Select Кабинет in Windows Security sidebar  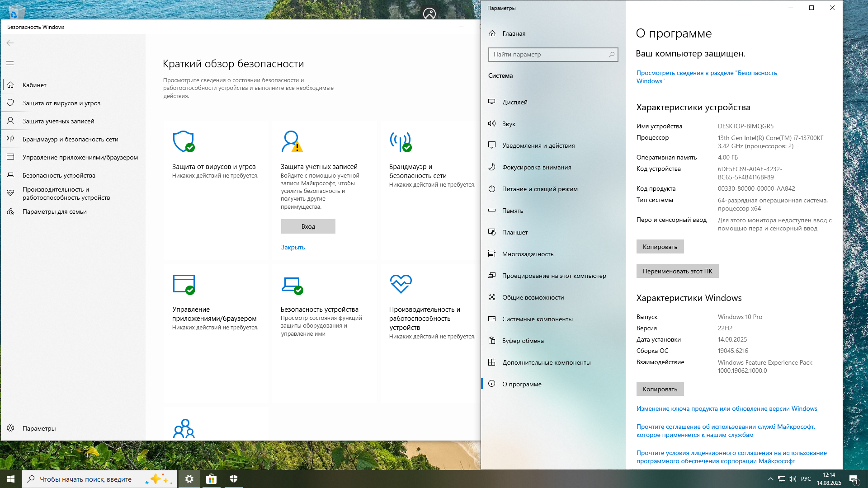[x=73, y=85]
